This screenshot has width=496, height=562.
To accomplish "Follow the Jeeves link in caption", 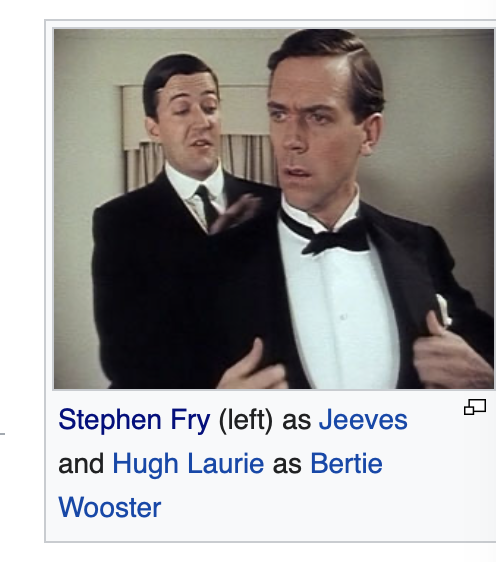I will tap(363, 420).
